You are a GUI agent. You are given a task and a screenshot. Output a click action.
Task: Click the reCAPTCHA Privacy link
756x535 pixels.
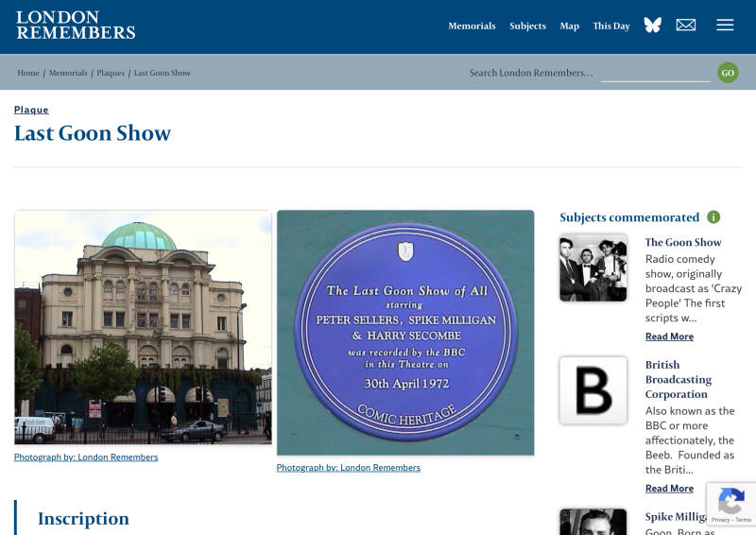tap(720, 520)
